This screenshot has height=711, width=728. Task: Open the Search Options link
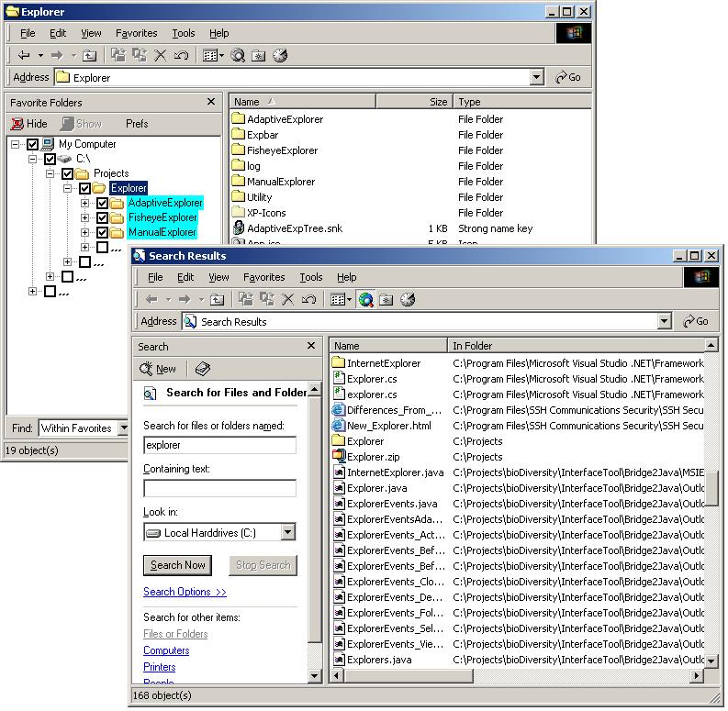click(185, 592)
